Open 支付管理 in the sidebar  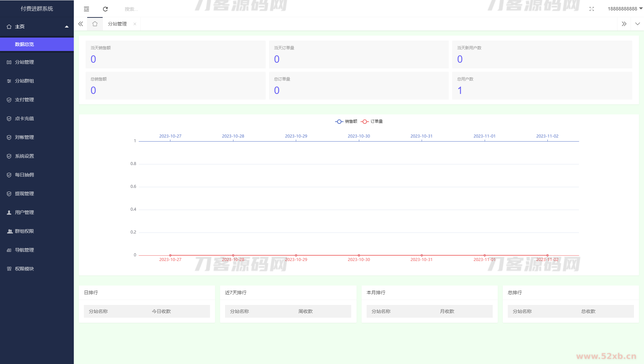click(x=24, y=100)
